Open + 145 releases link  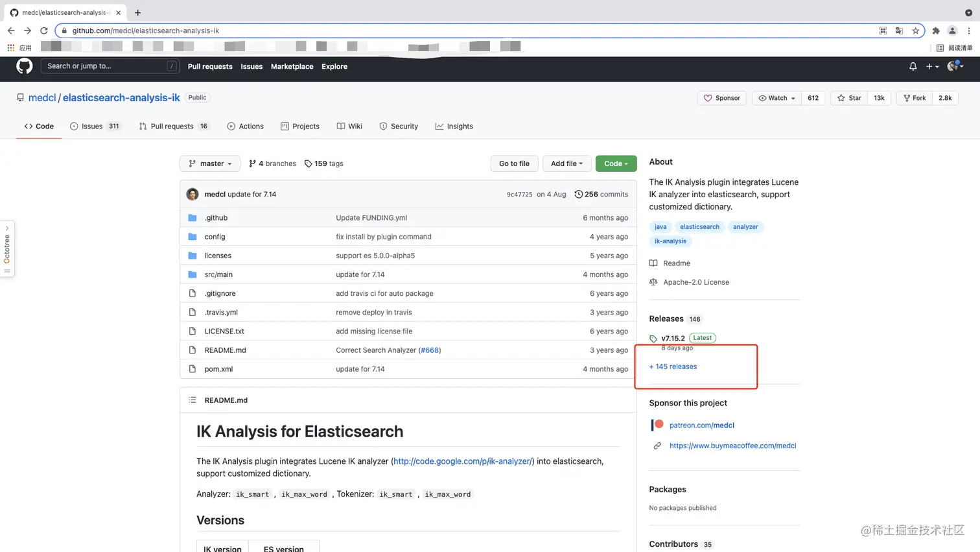673,366
